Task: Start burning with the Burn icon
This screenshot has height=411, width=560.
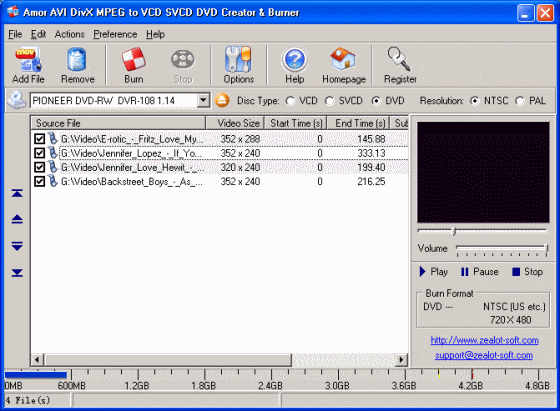Action: click(x=134, y=60)
